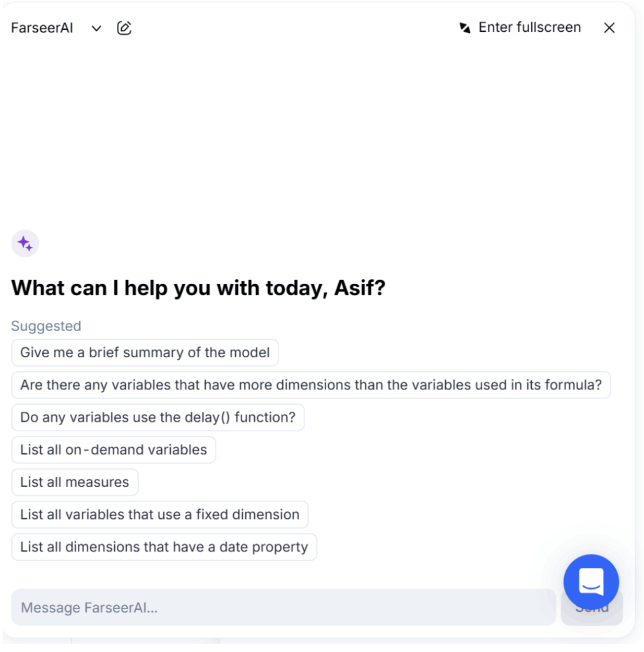Select the date property dimensions suggestion
644x652 pixels.
click(164, 547)
